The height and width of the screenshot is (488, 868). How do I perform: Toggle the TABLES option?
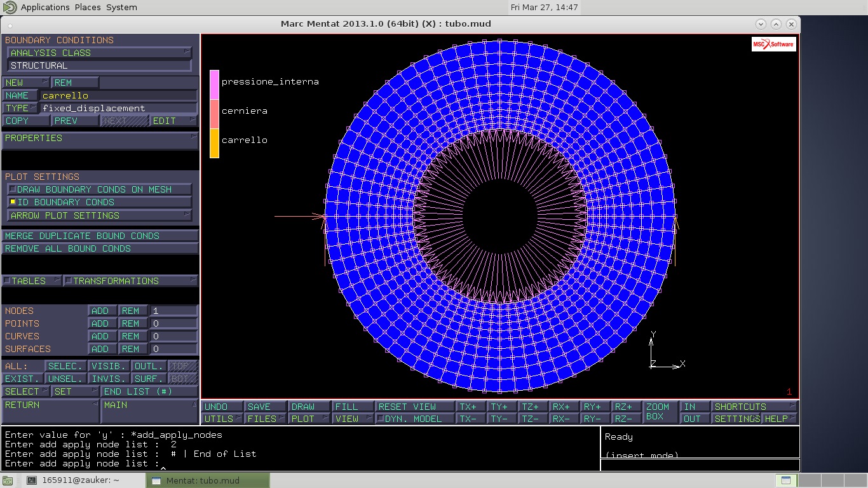point(32,280)
